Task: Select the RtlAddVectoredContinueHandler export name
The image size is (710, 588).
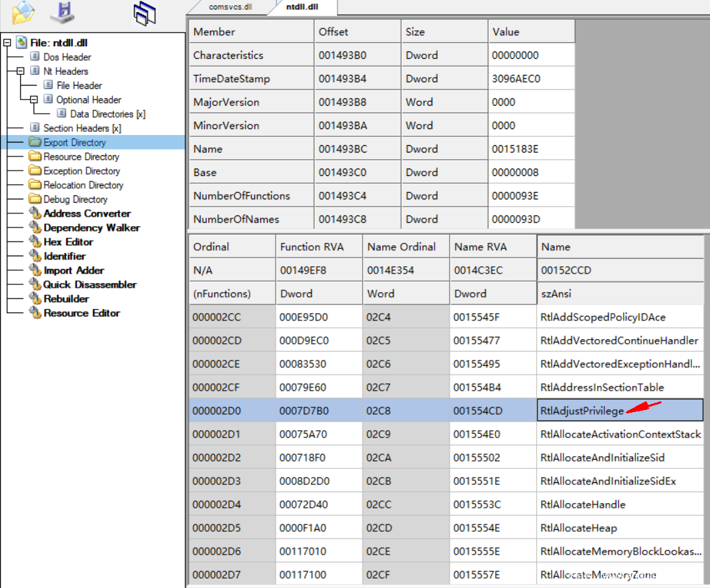Action: 619,340
